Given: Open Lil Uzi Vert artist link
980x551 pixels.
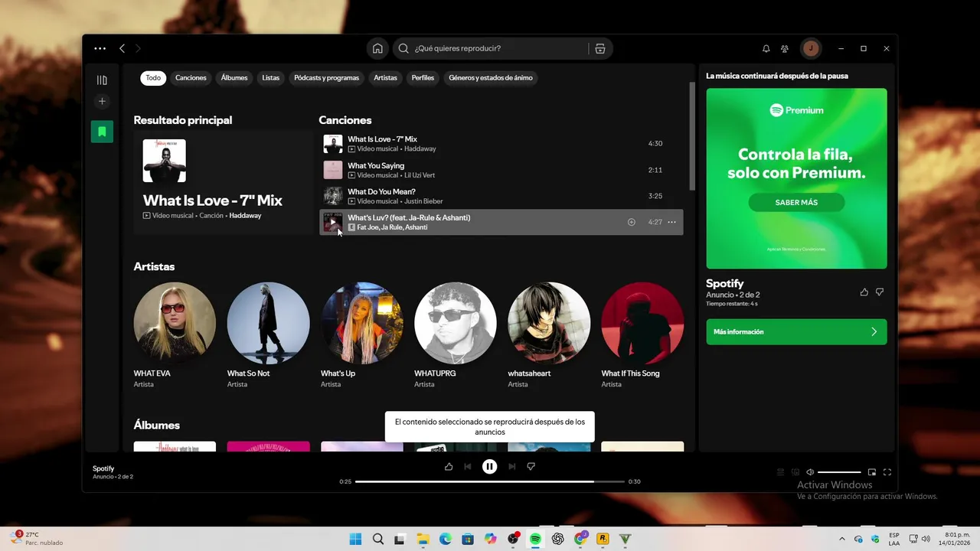Looking at the screenshot, I should [420, 175].
